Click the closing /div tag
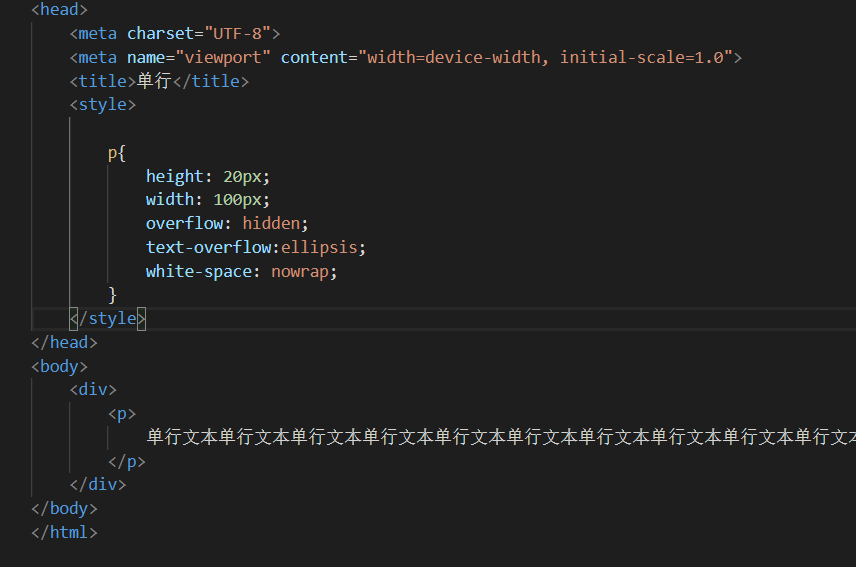This screenshot has height=567, width=856. click(98, 485)
